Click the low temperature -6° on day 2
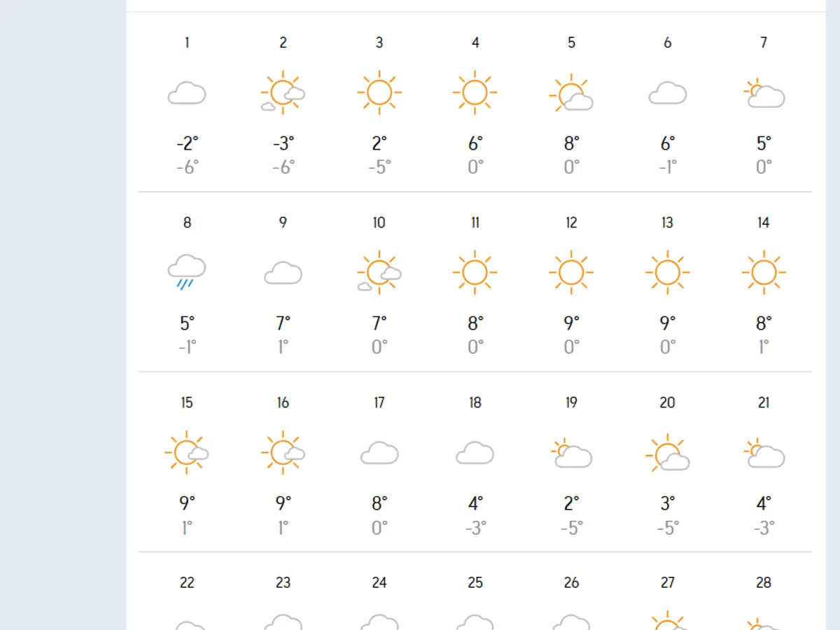Screen dimensions: 840x630 (283, 167)
